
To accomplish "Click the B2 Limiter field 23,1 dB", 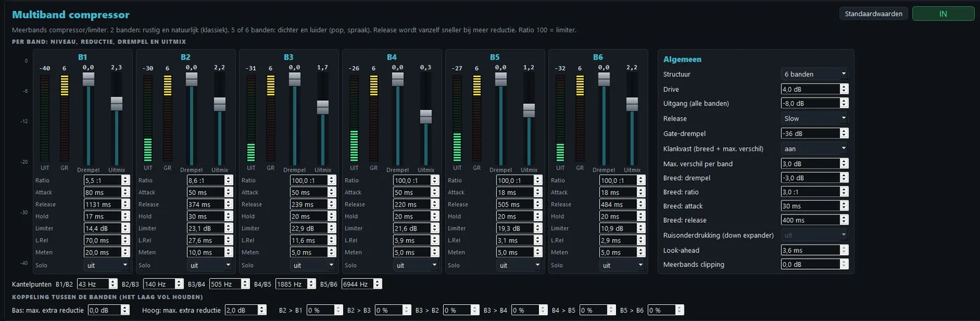I will 209,228.
